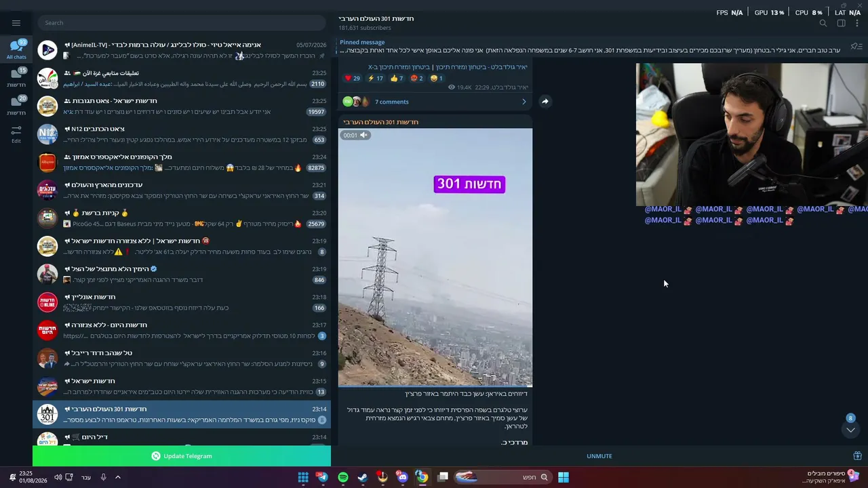Show hidden tray icons chevron

click(x=118, y=477)
